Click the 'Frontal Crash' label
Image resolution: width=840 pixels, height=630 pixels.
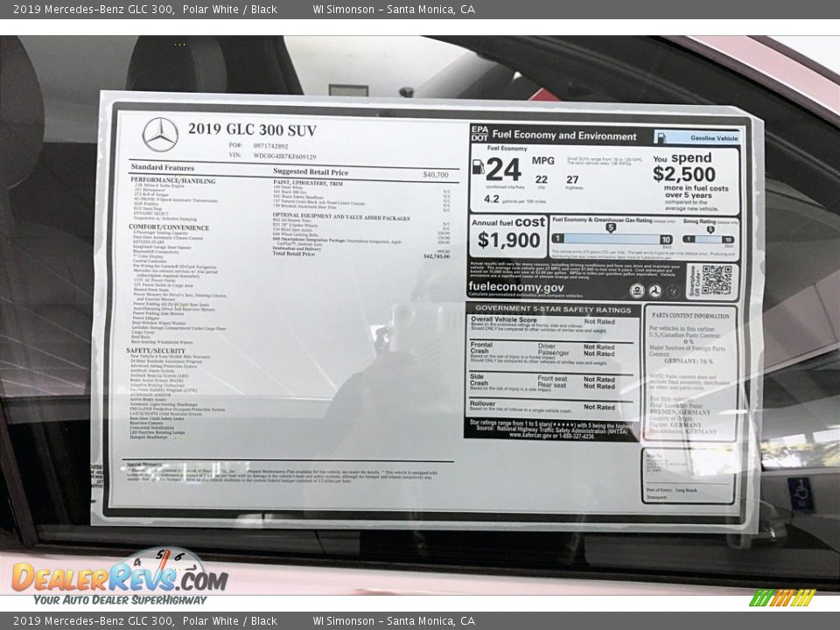coord(480,347)
